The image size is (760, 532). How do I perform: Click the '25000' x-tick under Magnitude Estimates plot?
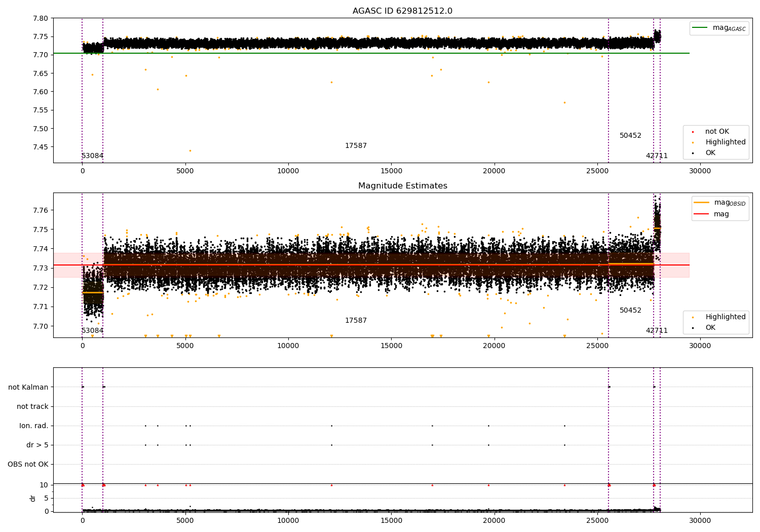pos(597,346)
